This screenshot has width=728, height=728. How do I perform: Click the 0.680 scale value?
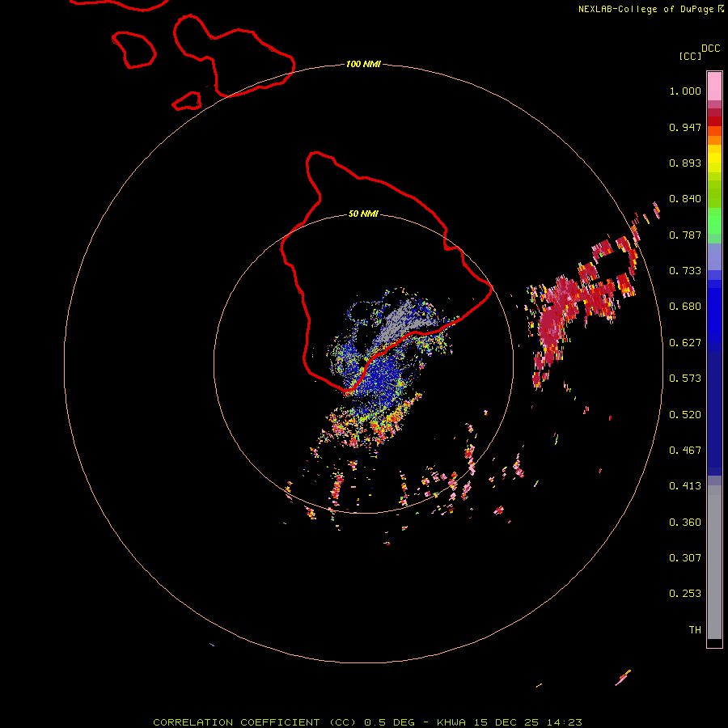point(685,307)
